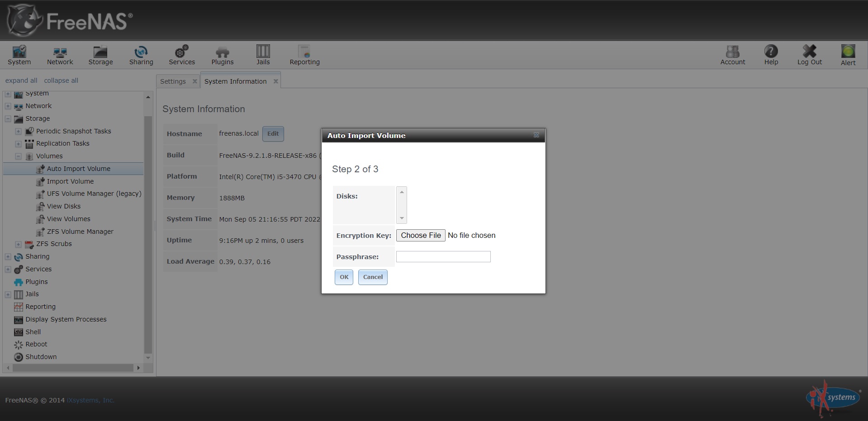This screenshot has height=421, width=868.
Task: Open the Help toolbar icon
Action: click(771, 55)
